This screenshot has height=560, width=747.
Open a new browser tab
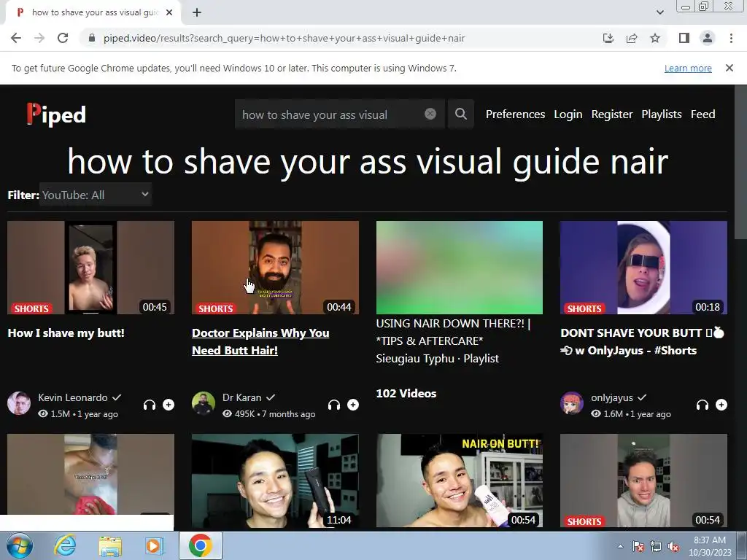click(x=197, y=12)
